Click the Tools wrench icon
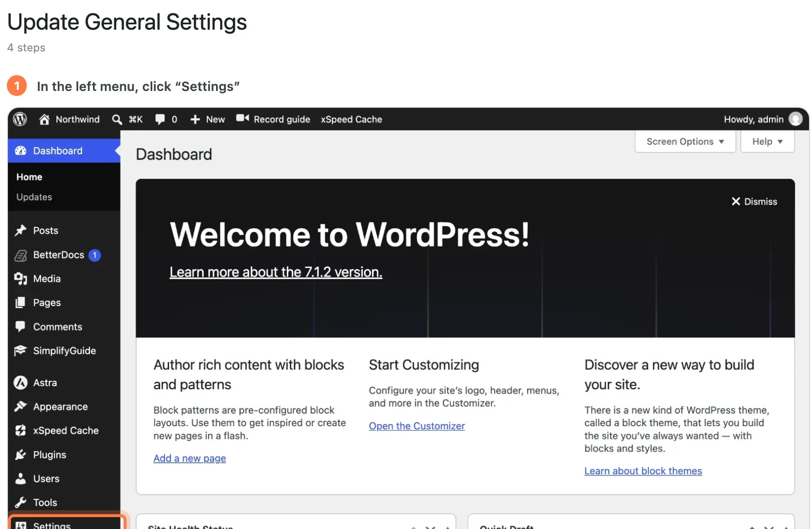The height and width of the screenshot is (529, 812). [21, 502]
